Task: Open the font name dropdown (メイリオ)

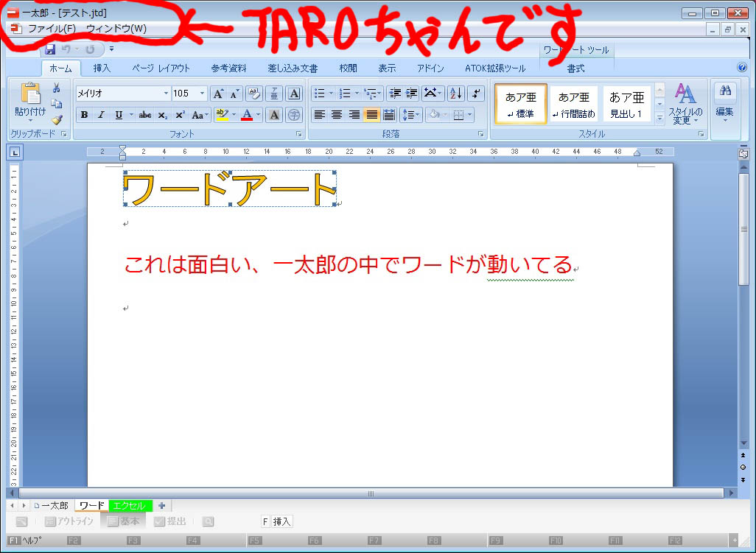Action: [x=166, y=93]
